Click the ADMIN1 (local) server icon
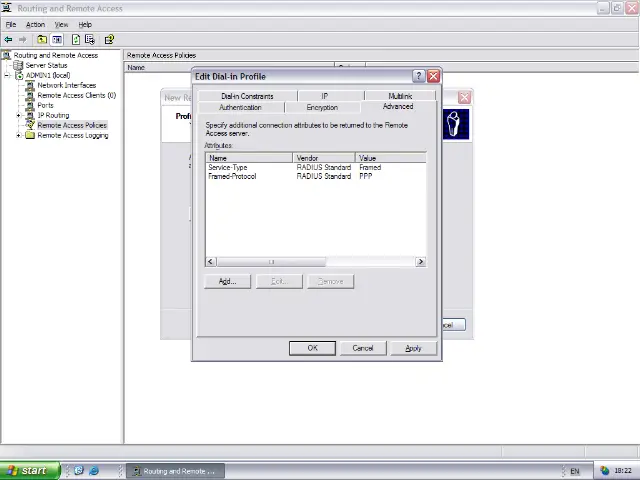 coord(19,76)
